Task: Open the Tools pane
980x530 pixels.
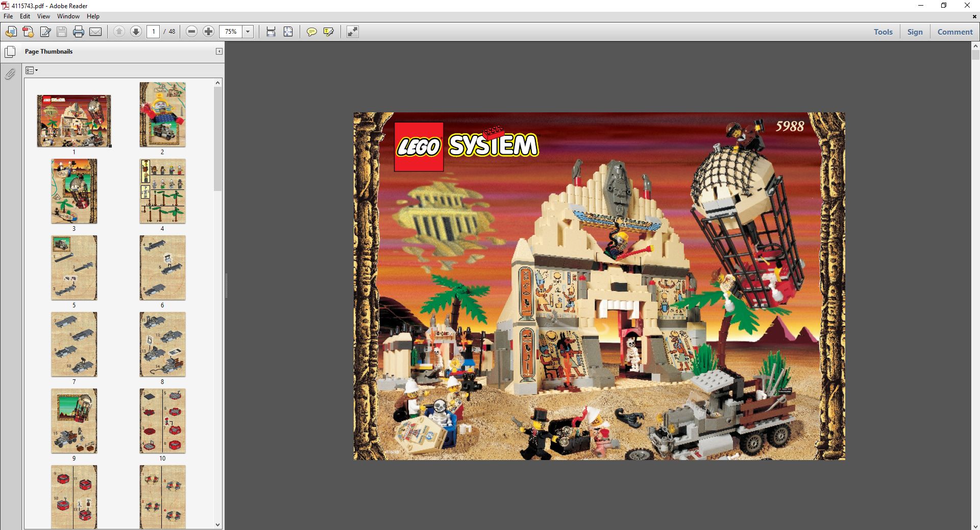Action: pos(883,32)
